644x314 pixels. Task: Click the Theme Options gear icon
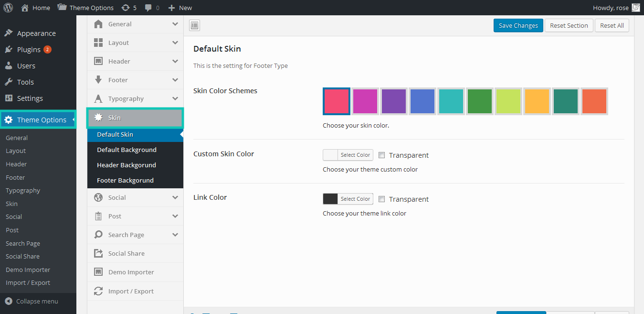click(9, 120)
